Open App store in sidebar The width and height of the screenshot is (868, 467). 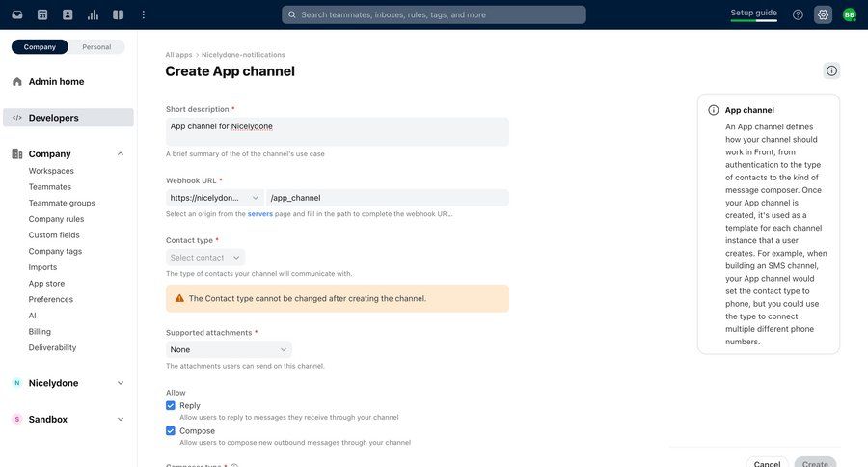point(46,283)
